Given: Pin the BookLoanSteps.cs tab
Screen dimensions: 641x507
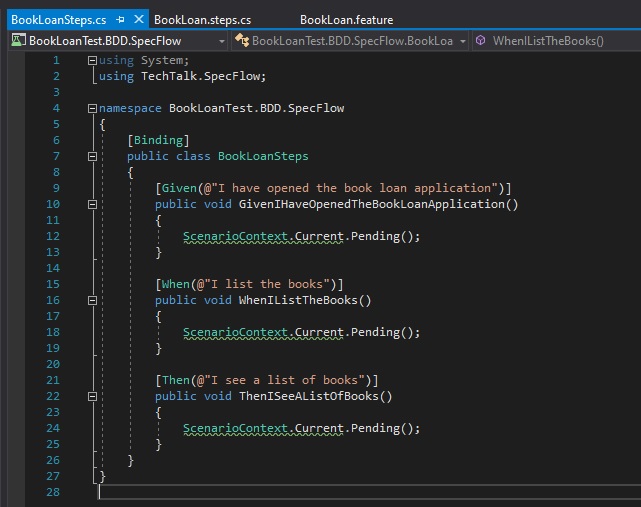Looking at the screenshot, I should click(x=120, y=20).
